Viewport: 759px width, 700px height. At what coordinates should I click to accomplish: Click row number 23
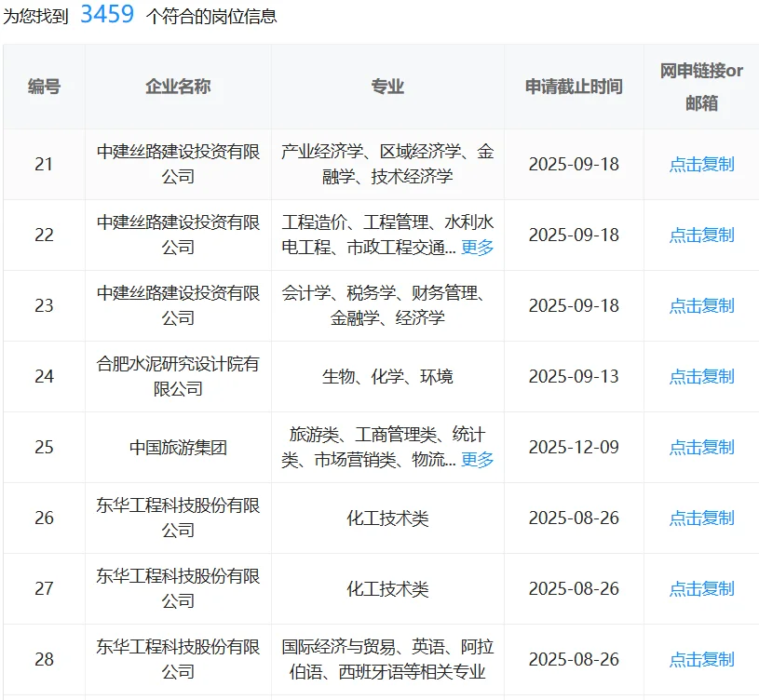[x=44, y=305]
